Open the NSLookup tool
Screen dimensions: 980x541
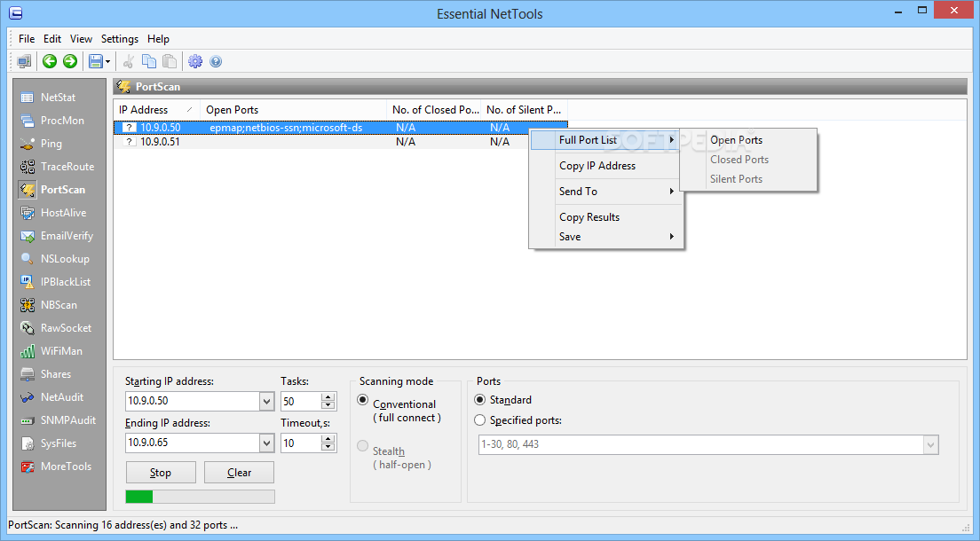tap(55, 259)
